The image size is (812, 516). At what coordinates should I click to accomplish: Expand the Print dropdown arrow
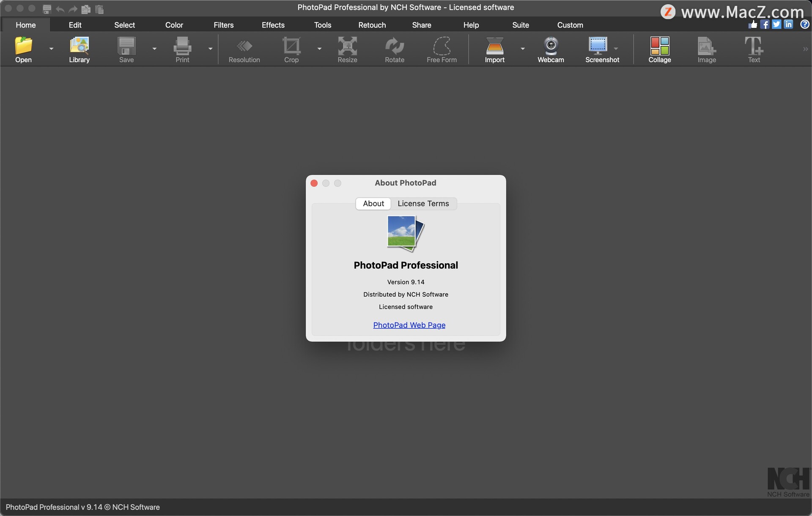210,49
